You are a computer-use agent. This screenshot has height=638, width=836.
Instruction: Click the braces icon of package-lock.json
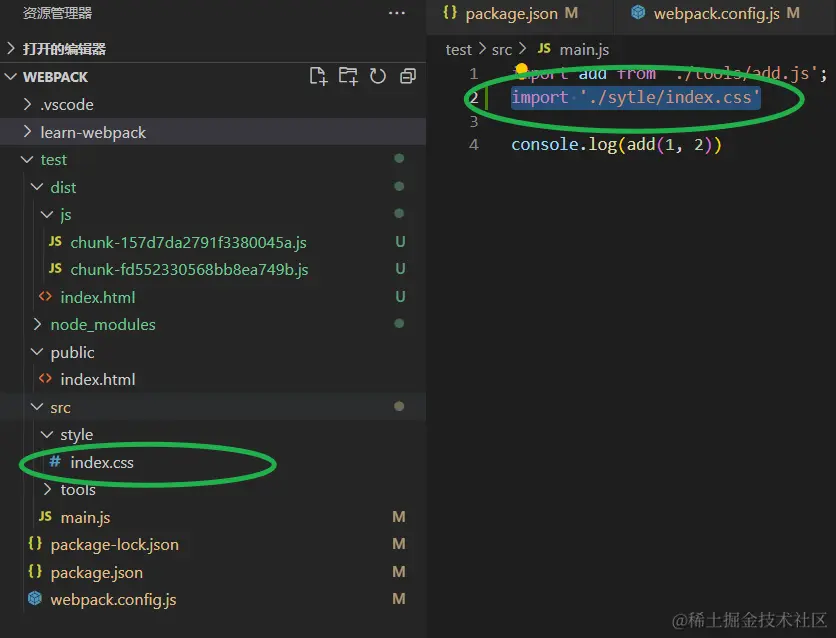click(35, 544)
